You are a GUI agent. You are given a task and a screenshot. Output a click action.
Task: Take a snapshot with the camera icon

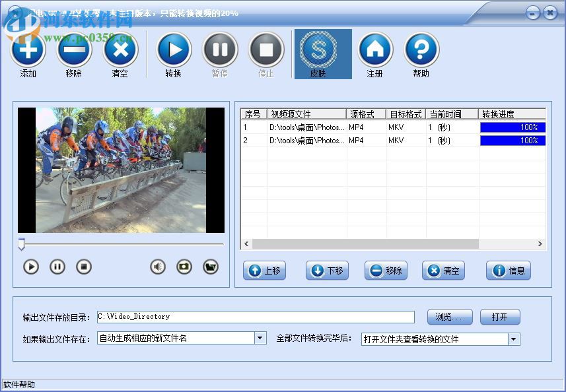pos(184,266)
